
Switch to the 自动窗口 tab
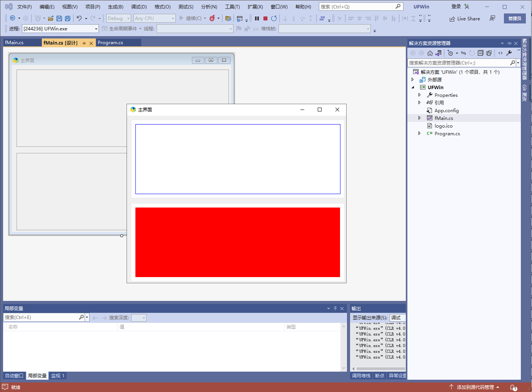[14, 375]
